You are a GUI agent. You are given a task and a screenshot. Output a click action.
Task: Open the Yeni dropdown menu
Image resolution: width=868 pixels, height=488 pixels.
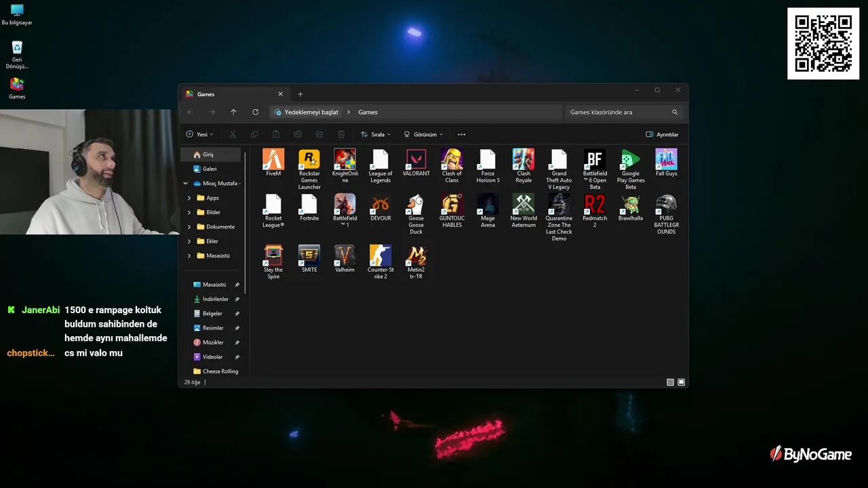coord(199,134)
